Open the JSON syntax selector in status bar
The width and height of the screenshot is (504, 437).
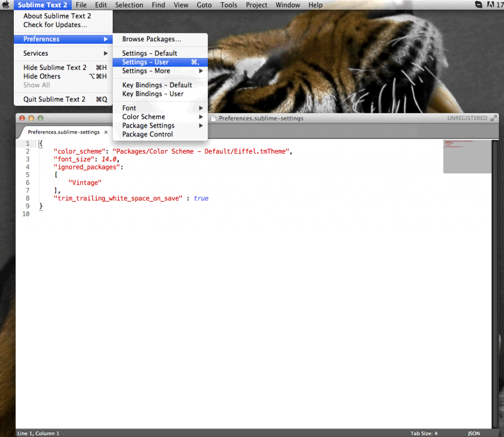(x=473, y=434)
